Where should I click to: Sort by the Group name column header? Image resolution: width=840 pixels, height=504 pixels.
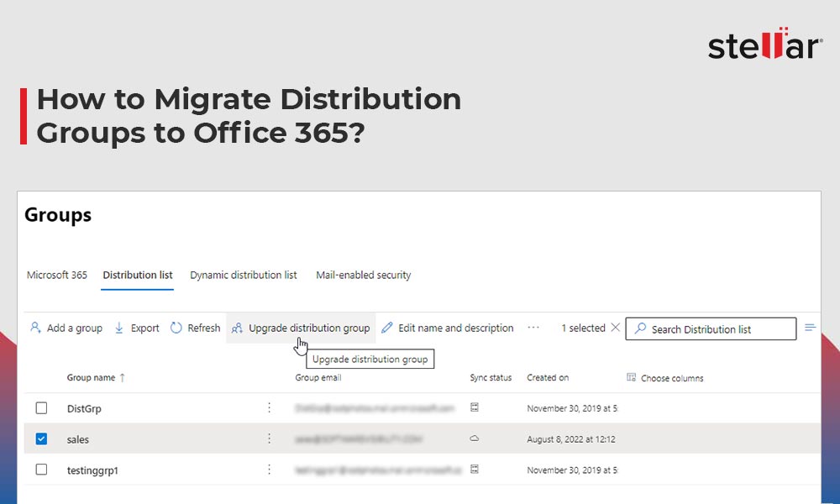coord(91,378)
